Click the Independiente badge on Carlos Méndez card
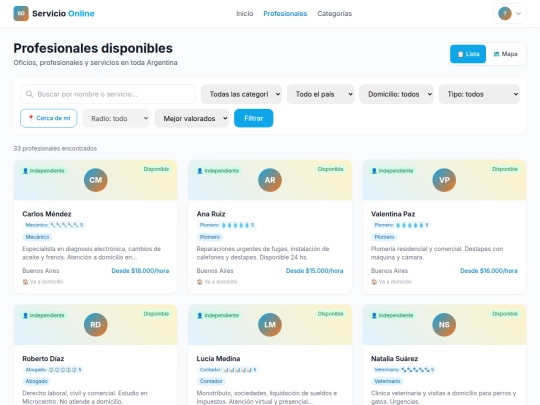Image resolution: width=540 pixels, height=405 pixels. 44,170
